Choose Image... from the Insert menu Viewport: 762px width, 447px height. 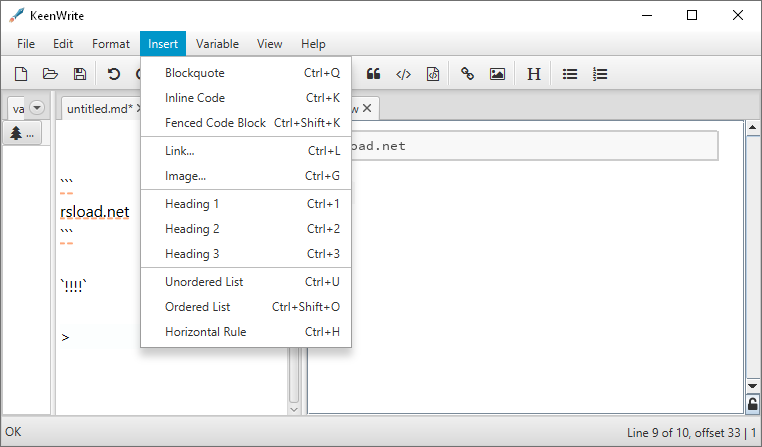246,176
